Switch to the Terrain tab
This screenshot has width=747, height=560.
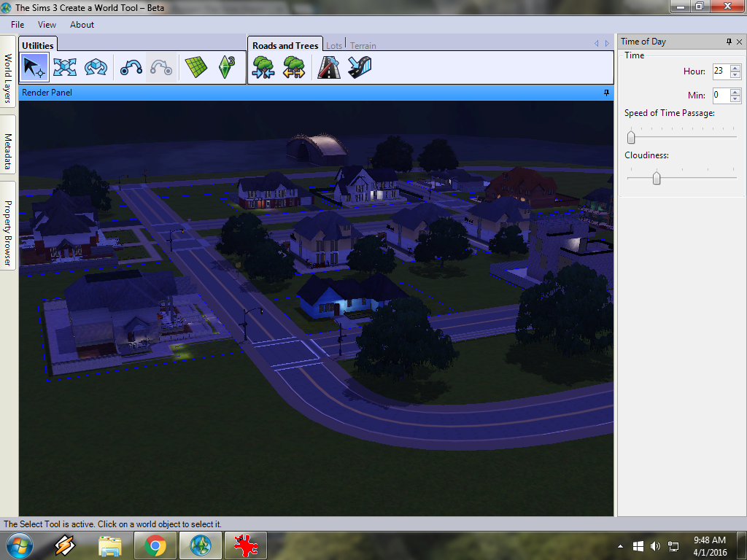pyautogui.click(x=363, y=46)
